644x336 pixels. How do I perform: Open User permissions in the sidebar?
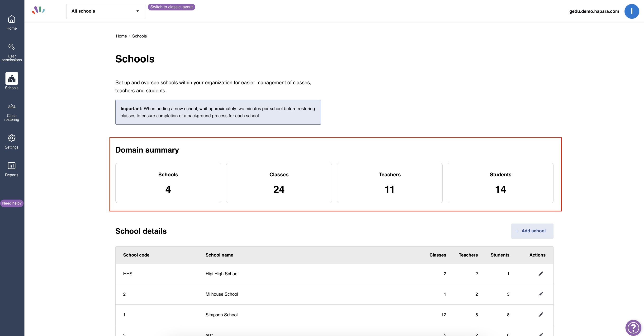[x=11, y=52]
